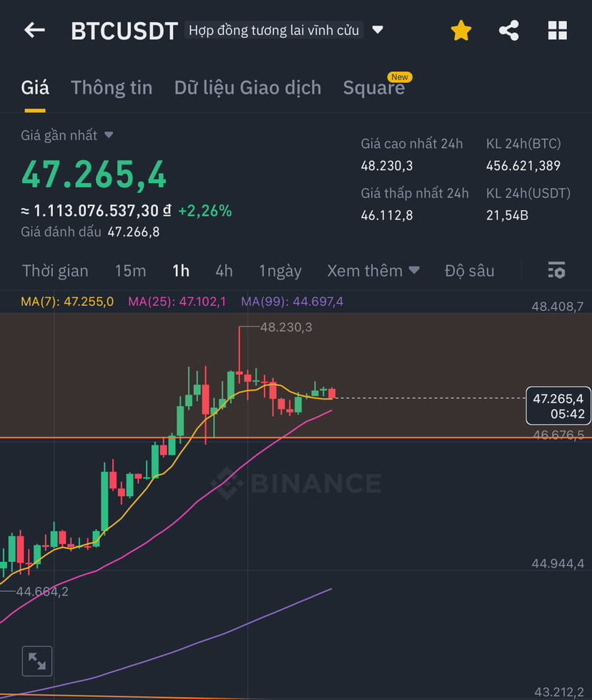Select the Độ sâu depth view
Viewport: 592px width, 700px height.
click(470, 270)
